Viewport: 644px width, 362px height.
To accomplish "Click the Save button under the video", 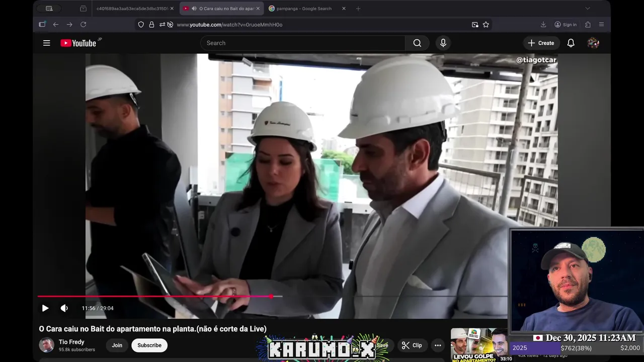I will [x=382, y=345].
